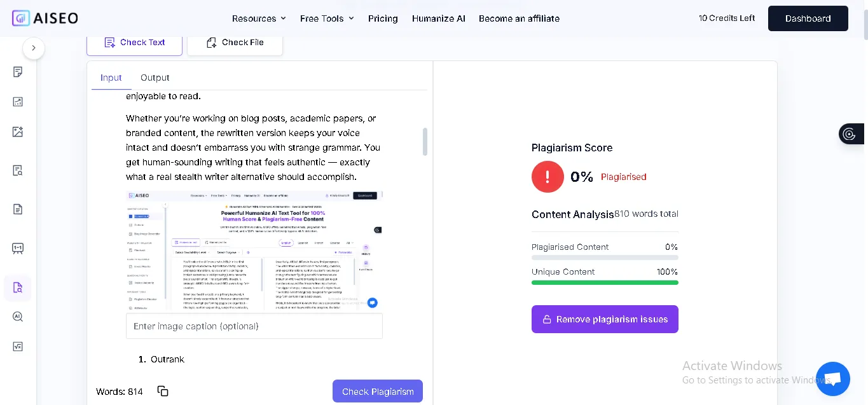The width and height of the screenshot is (868, 405).
Task: Click the embedded AISEO screenshot image
Action: click(x=254, y=251)
